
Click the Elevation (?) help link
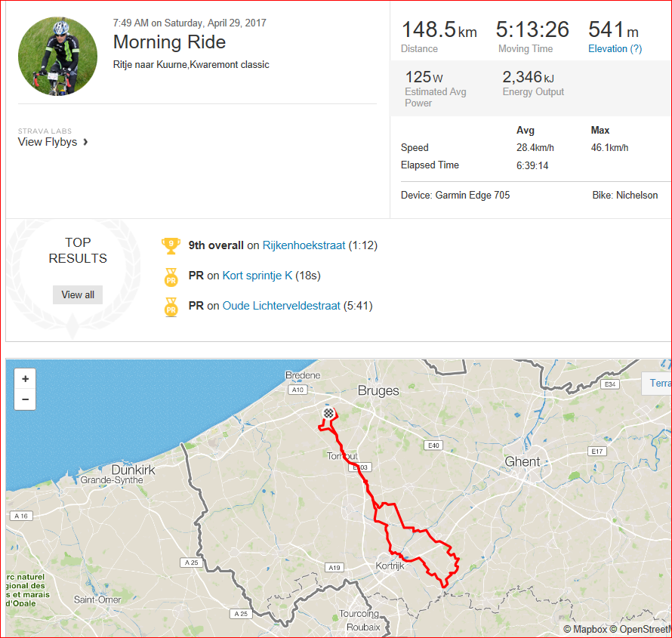point(615,49)
